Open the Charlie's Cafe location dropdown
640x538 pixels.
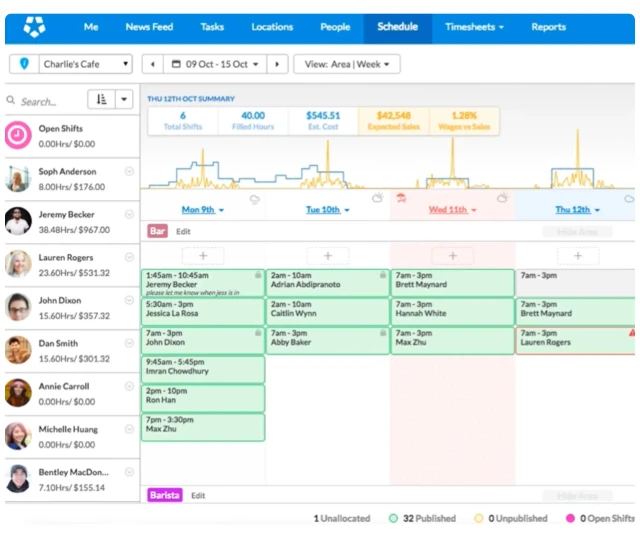[x=85, y=64]
